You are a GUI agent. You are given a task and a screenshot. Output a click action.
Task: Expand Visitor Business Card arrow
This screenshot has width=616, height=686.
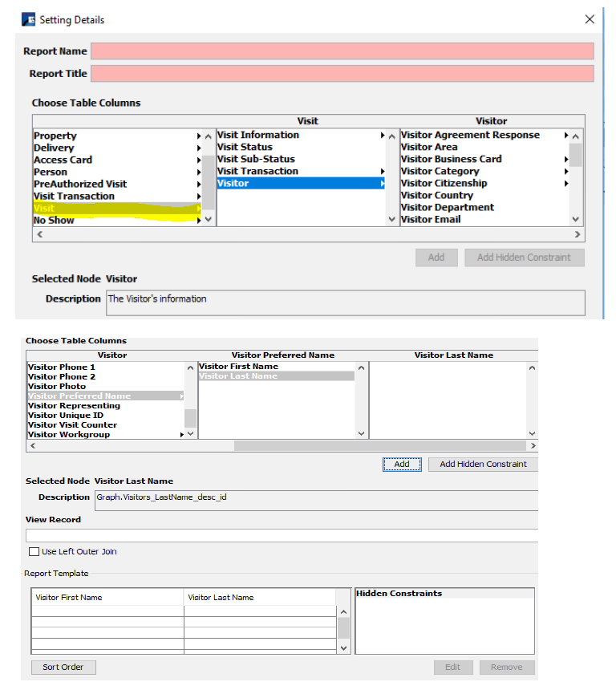pyautogui.click(x=566, y=159)
